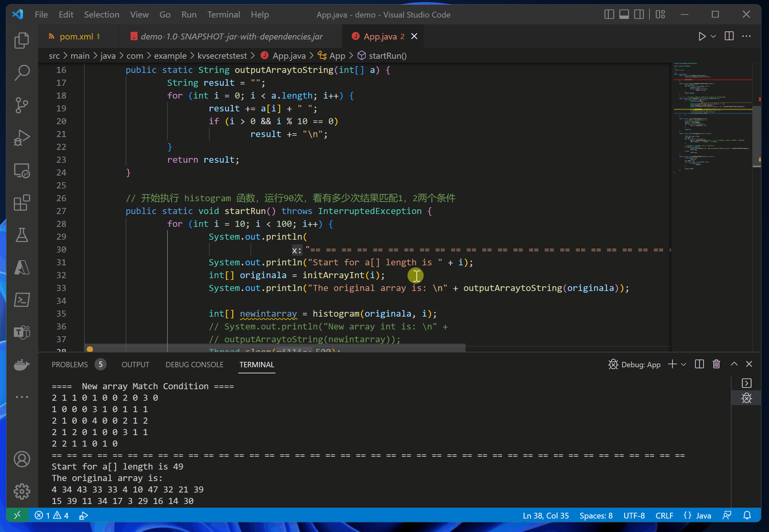Open the Run and Debug view
Viewport: 769px width, 532px height.
tap(22, 138)
